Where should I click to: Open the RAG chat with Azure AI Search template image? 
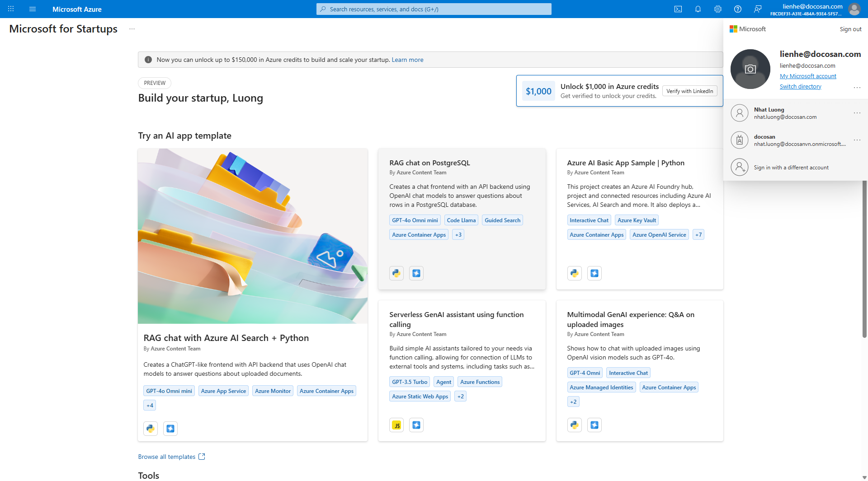(x=253, y=236)
